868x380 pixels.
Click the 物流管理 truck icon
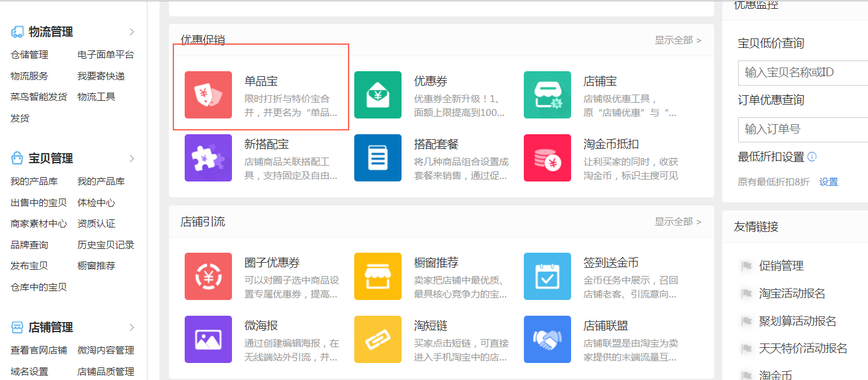18,32
